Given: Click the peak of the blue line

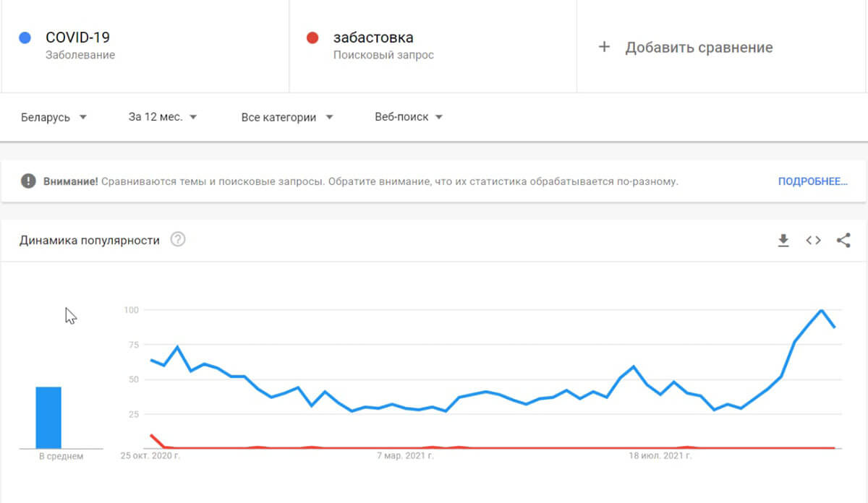Looking at the screenshot, I should [821, 310].
